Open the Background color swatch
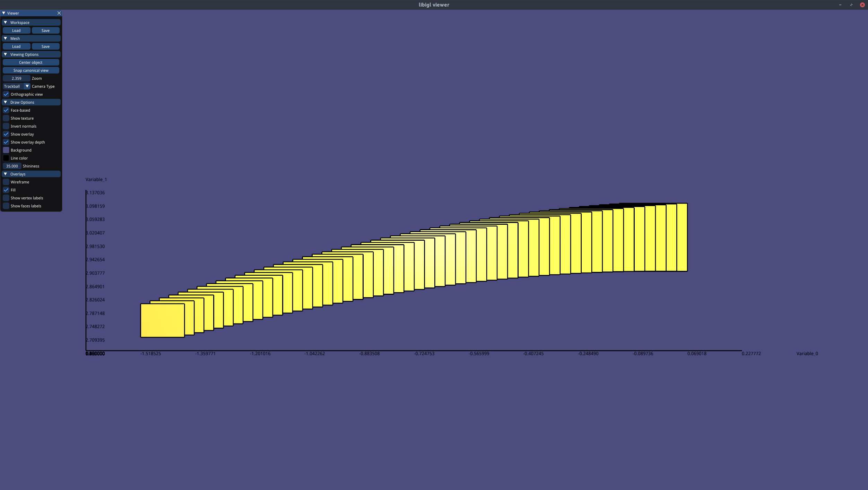 click(x=6, y=150)
